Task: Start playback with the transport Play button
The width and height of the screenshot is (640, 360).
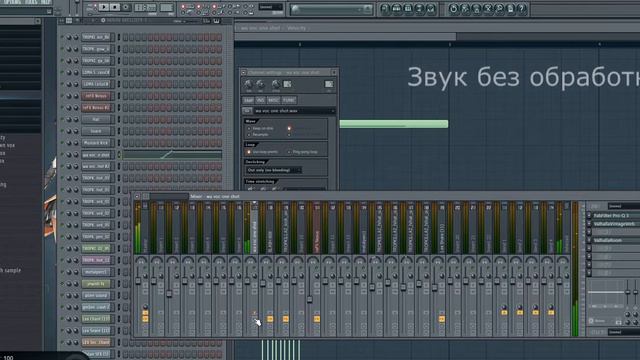Action: [x=104, y=7]
